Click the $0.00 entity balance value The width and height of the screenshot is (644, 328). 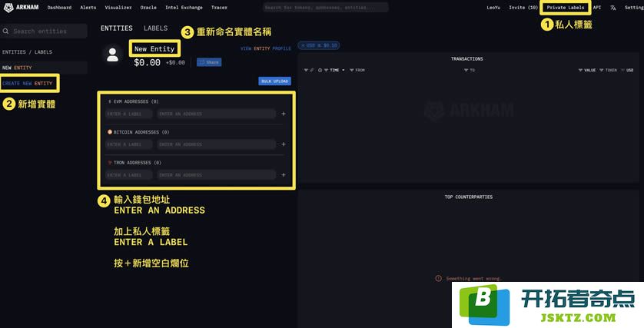147,62
